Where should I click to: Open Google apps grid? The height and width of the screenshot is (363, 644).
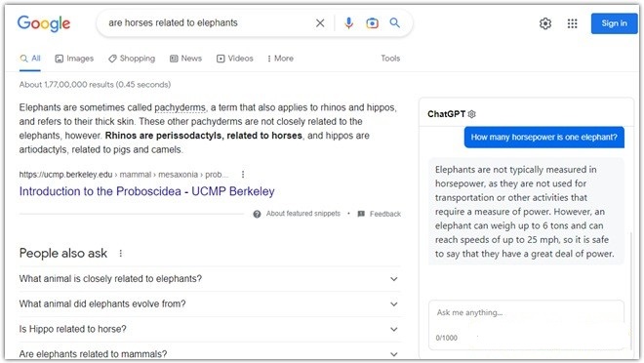point(572,23)
